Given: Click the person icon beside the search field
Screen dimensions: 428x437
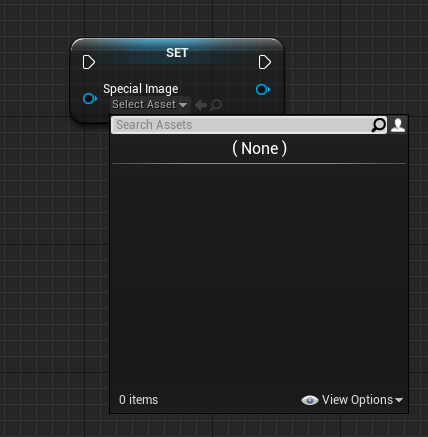Looking at the screenshot, I should point(398,125).
